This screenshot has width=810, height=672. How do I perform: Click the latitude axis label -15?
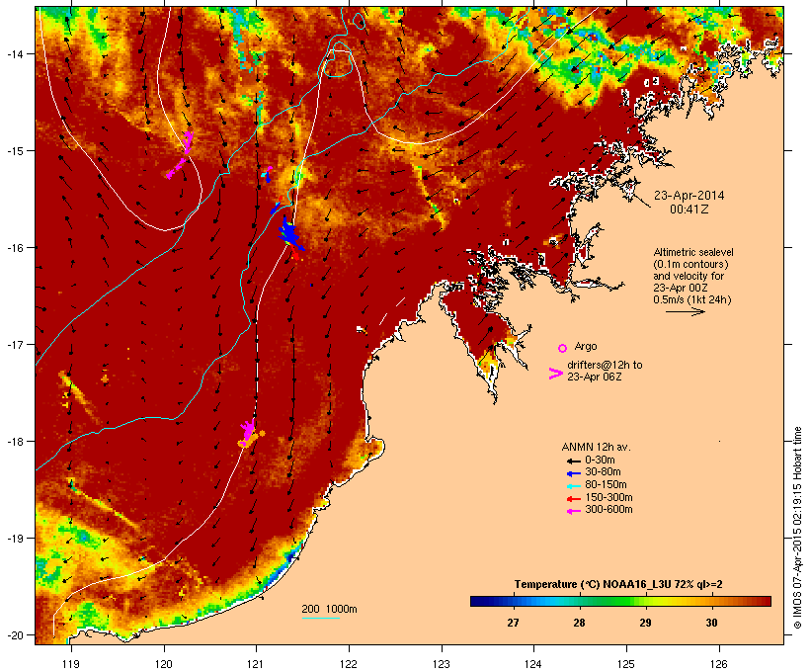14,151
